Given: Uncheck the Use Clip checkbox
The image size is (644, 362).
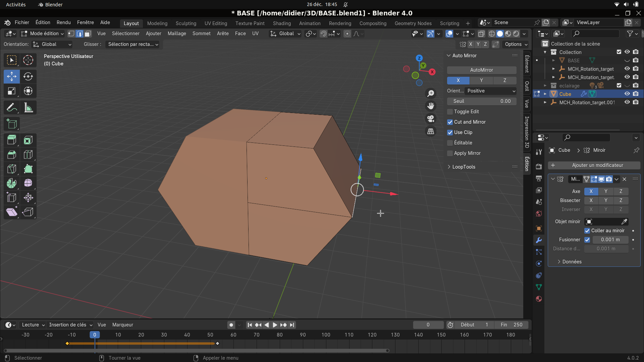Looking at the screenshot, I should click(x=450, y=132).
